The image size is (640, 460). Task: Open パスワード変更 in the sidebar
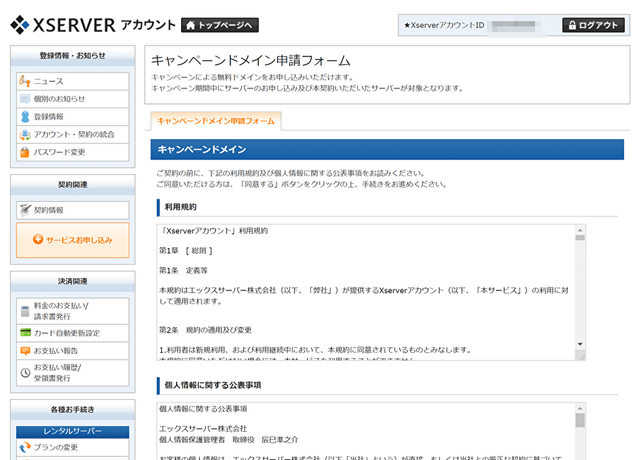[x=73, y=152]
